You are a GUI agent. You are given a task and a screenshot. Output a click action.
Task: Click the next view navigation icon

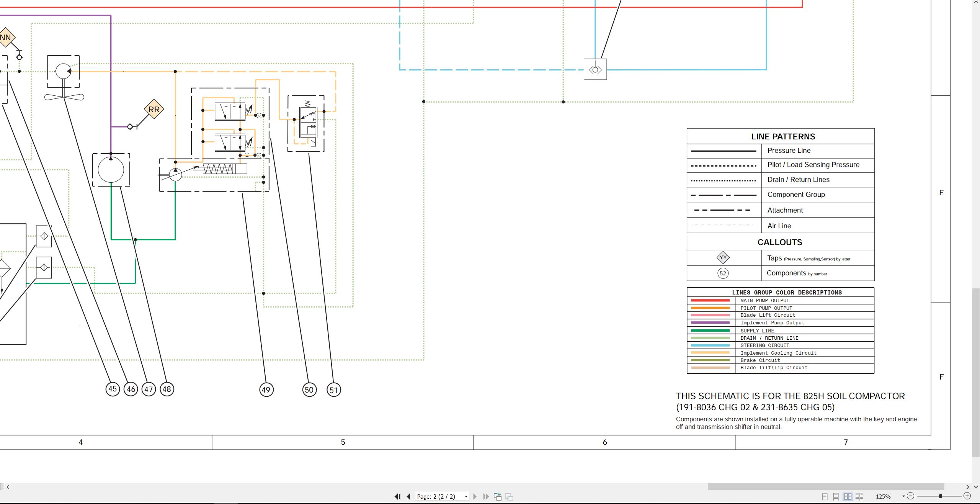[509, 496]
